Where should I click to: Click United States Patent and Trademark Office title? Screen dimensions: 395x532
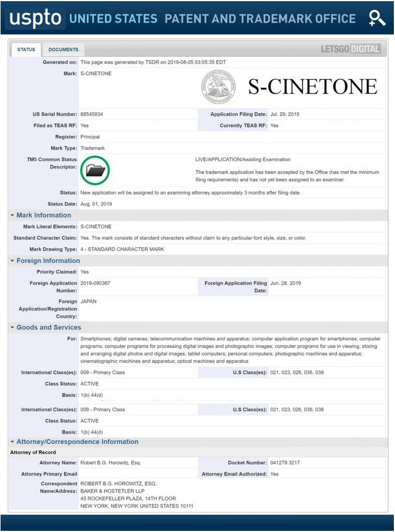click(x=212, y=19)
